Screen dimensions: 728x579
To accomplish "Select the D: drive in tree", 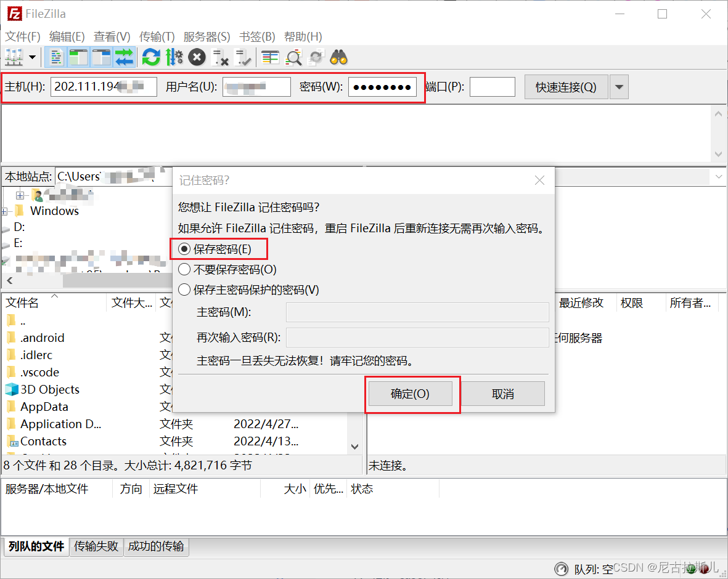I will point(20,227).
